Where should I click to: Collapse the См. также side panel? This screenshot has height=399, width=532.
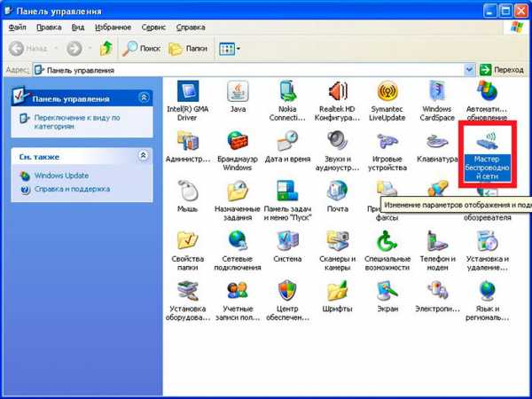click(144, 156)
